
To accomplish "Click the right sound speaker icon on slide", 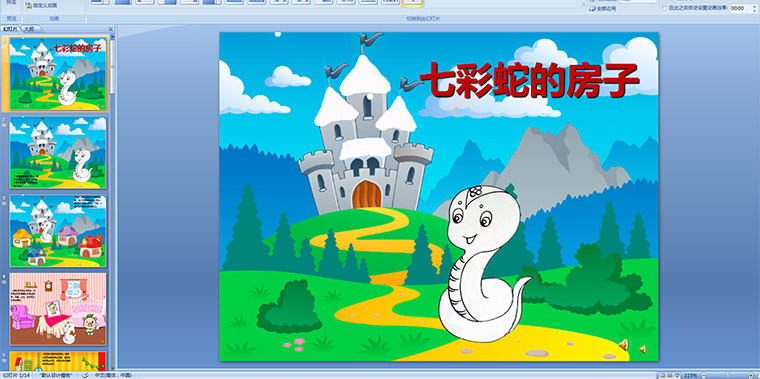I will pyautogui.click(x=642, y=349).
